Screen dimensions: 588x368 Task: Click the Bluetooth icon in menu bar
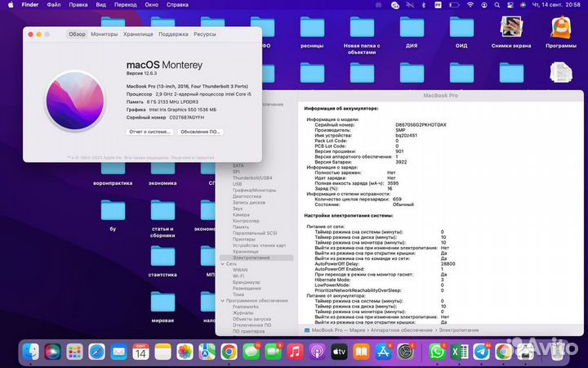[x=424, y=5]
